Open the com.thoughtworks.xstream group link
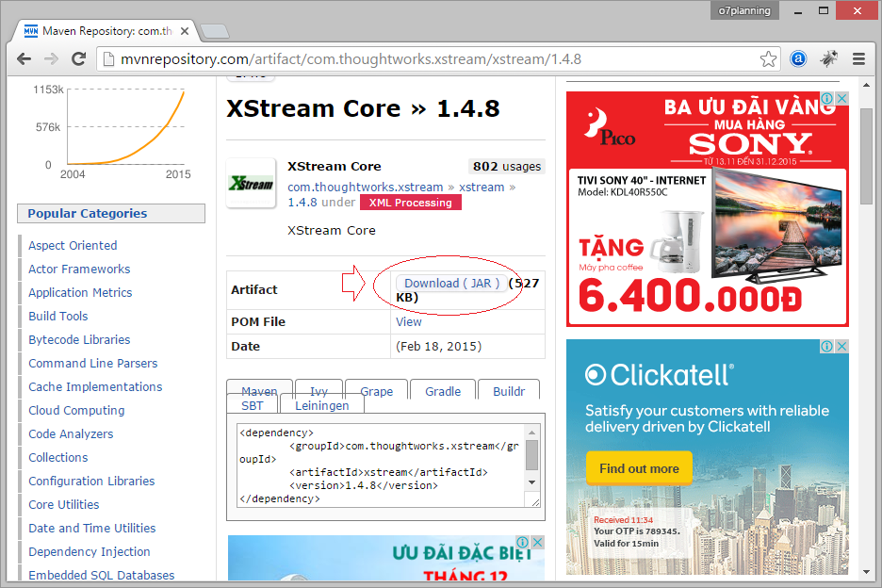The height and width of the screenshot is (588, 882). 365,188
